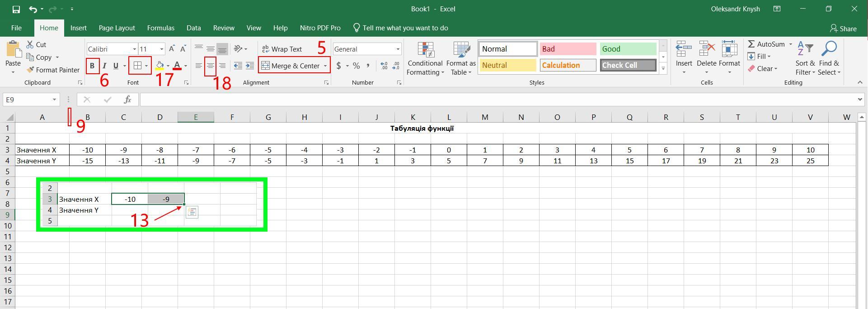Screen dimensions: 868x309
Task: Expand the Calibri font name dropdown
Action: click(134, 49)
